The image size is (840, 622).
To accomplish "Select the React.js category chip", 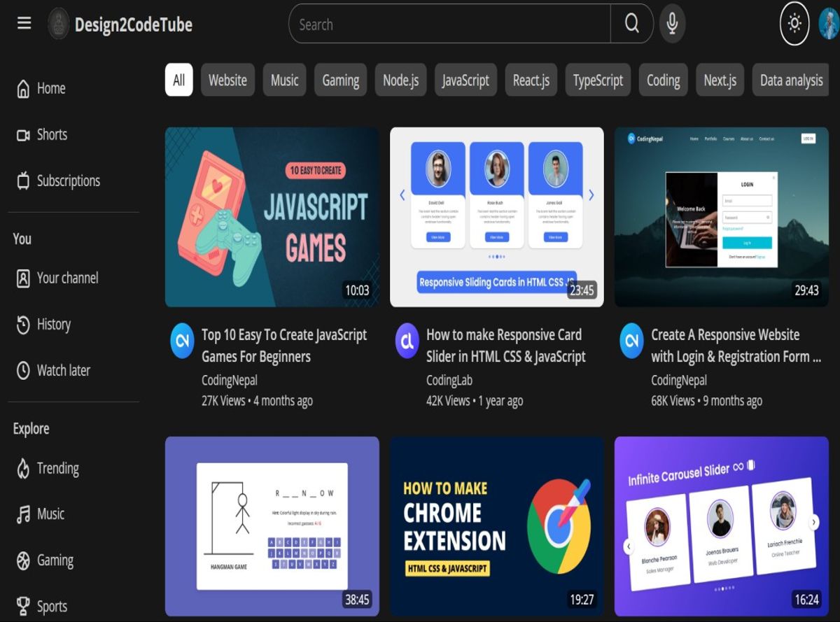I will pos(531,80).
